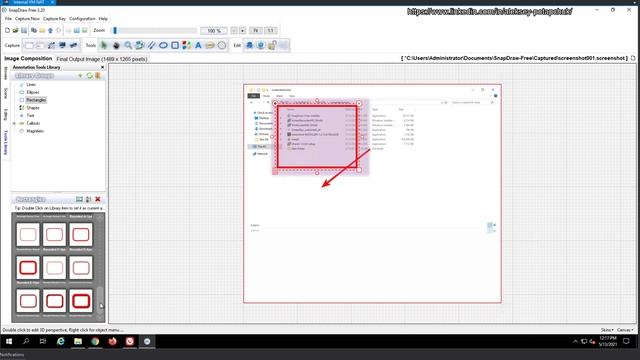This screenshot has height=360, width=640.
Task: Click the Copy icon in the top toolbar
Action: point(34,30)
